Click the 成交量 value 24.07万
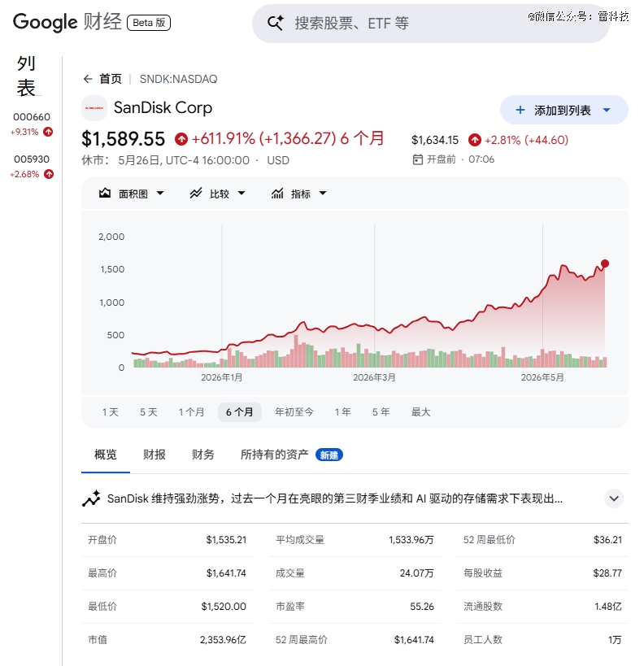The width and height of the screenshot is (644, 666). 417,573
